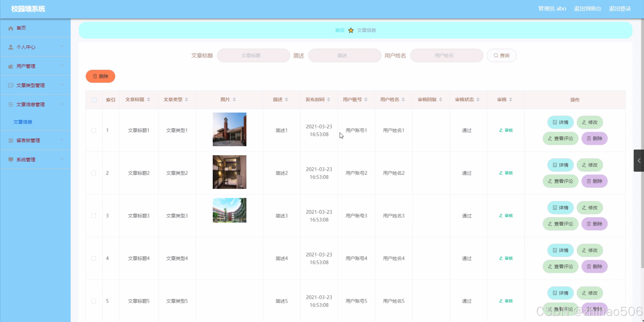
Task: Select the checkbox for row 4
Action: pos(94,258)
